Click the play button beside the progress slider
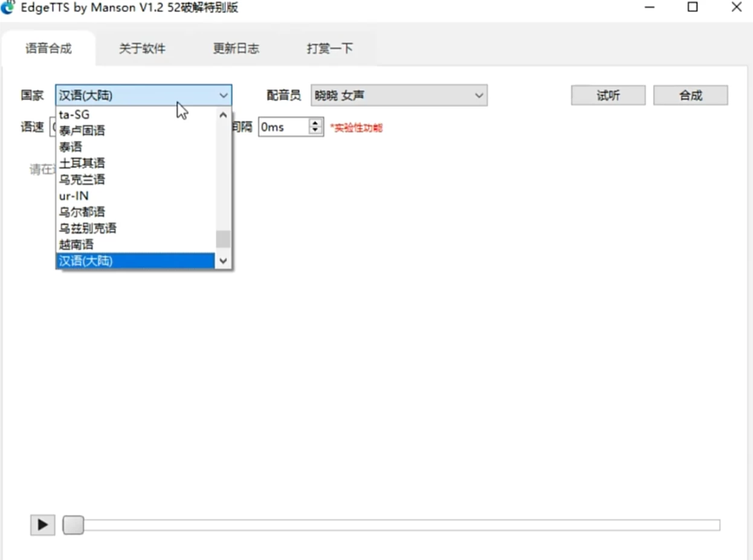This screenshot has width=753, height=560. tap(42, 524)
